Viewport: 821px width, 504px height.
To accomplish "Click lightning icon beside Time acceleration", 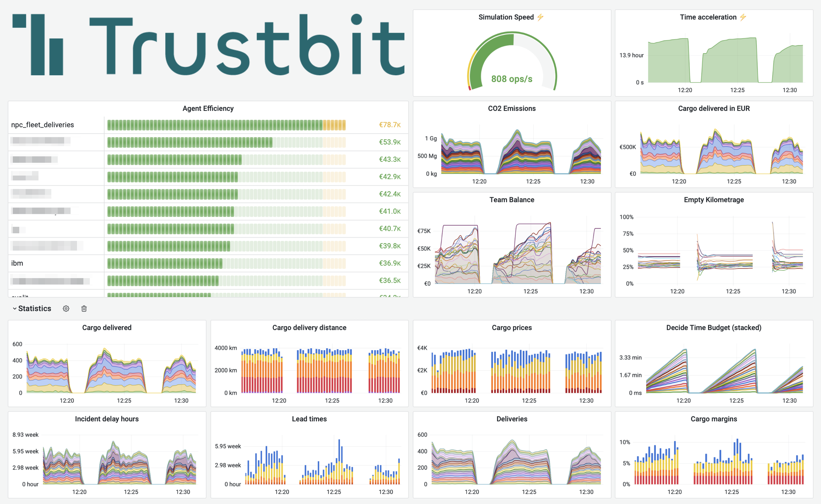I will [743, 17].
